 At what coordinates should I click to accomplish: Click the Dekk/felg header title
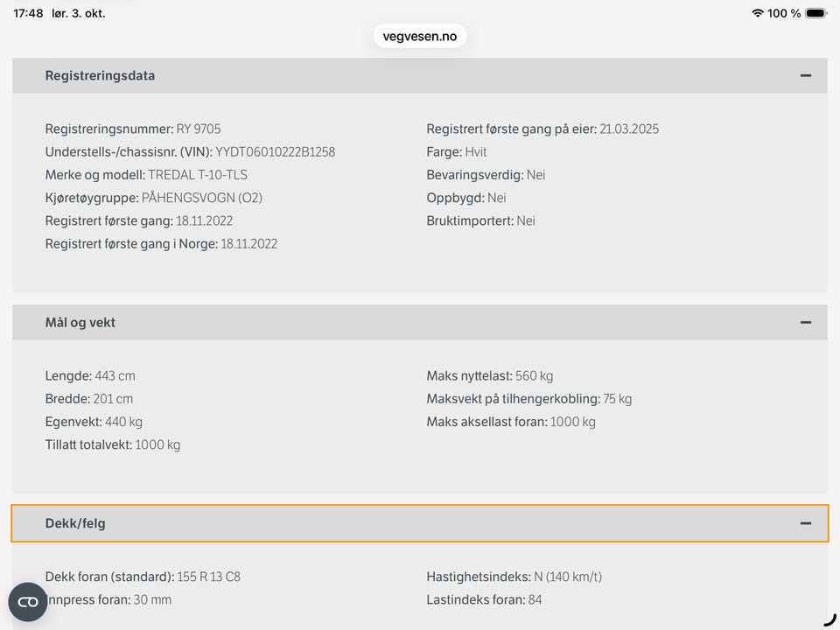pos(75,523)
